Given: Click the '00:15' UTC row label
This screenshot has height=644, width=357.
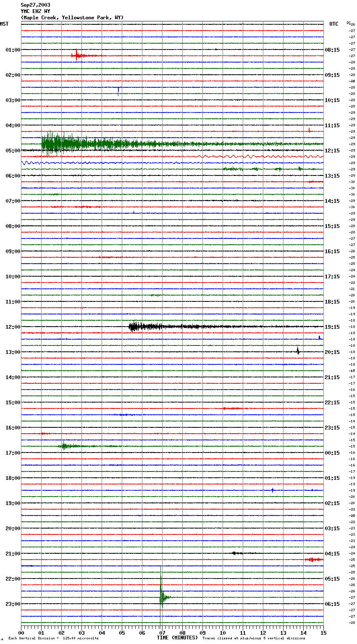Looking at the screenshot, I should click(x=332, y=453).
